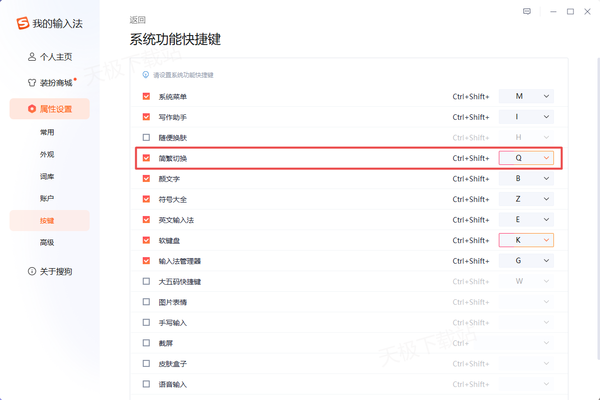Disable 英文输入法 checkbox
The width and height of the screenshot is (600, 400).
click(x=146, y=220)
